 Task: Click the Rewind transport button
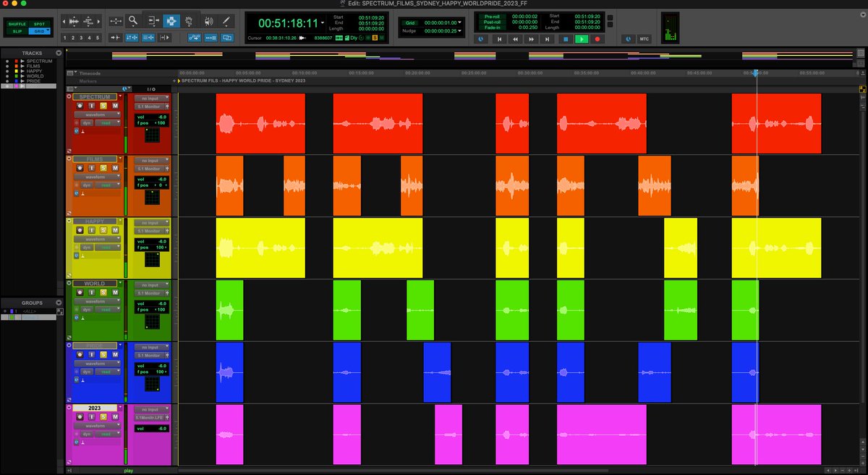click(x=515, y=39)
